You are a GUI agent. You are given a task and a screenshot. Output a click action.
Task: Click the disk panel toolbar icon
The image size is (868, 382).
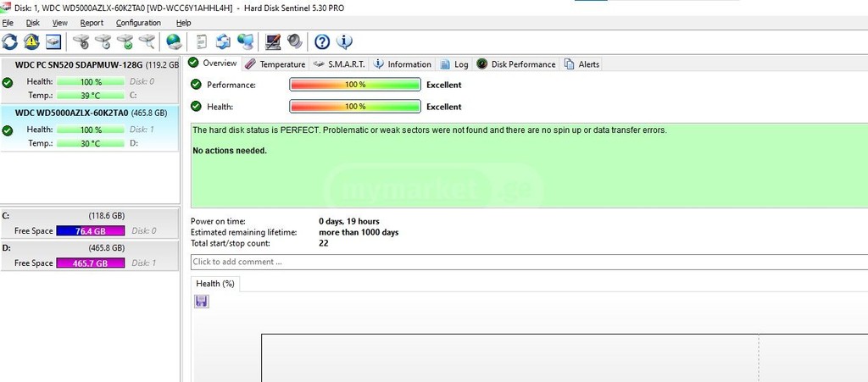point(53,42)
